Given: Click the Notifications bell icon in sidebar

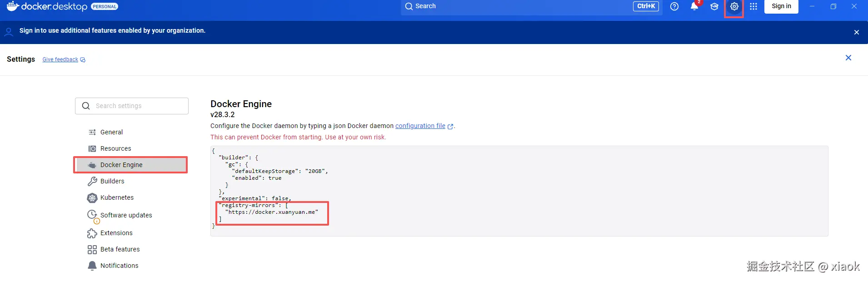Looking at the screenshot, I should coord(92,266).
